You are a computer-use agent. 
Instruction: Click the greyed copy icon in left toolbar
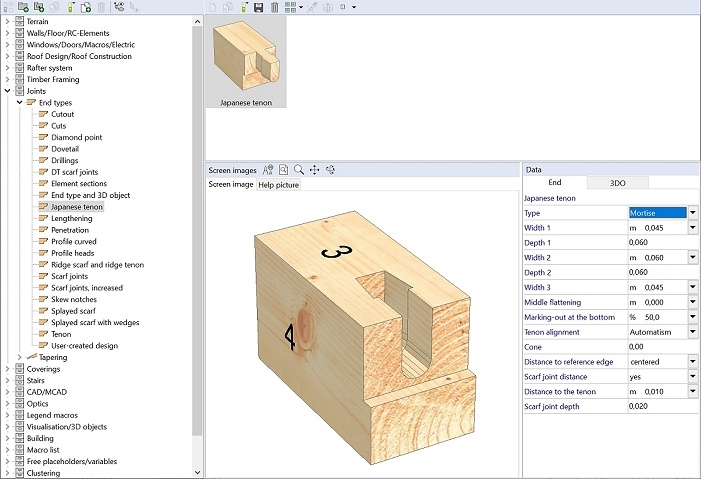click(x=55, y=7)
